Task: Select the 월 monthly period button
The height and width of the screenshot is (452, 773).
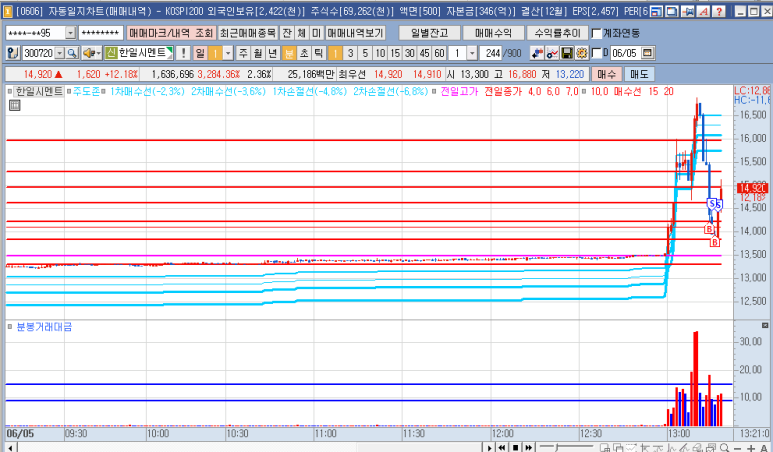Action: pos(258,53)
